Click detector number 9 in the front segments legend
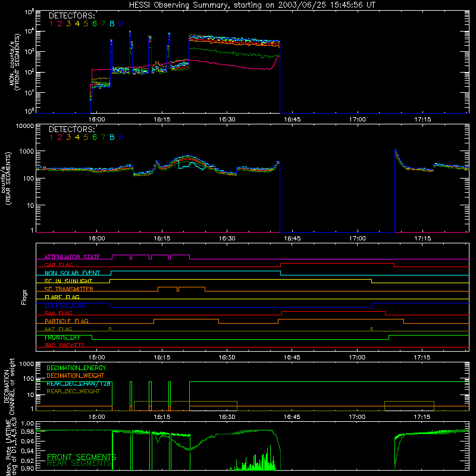This screenshot has width=476, height=476. click(x=121, y=24)
